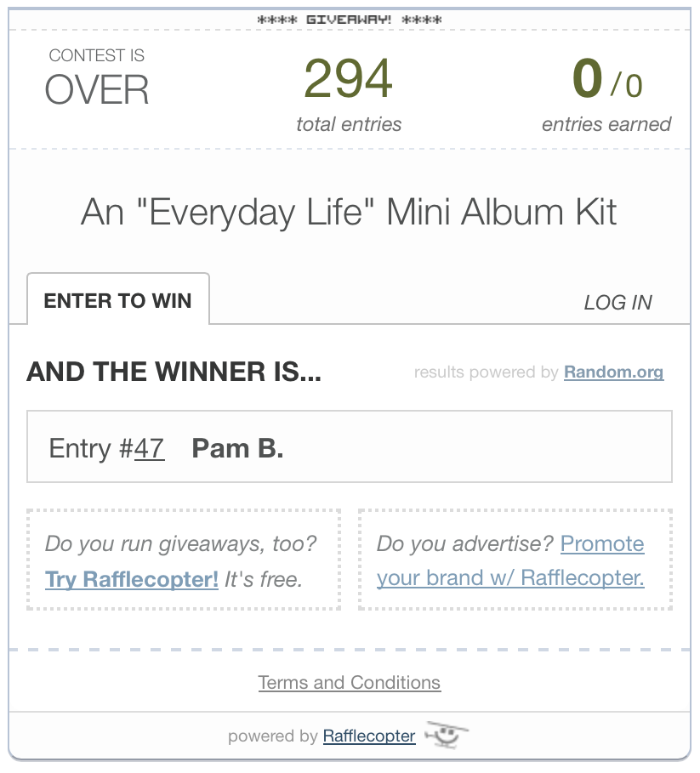700x773 pixels.
Task: Click the CONTEST IS OVER status text
Action: [x=97, y=79]
